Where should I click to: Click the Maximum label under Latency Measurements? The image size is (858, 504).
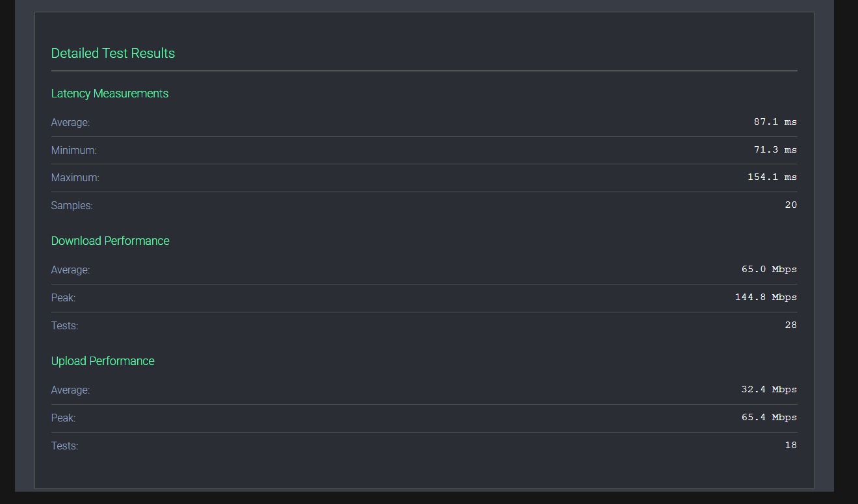[75, 178]
